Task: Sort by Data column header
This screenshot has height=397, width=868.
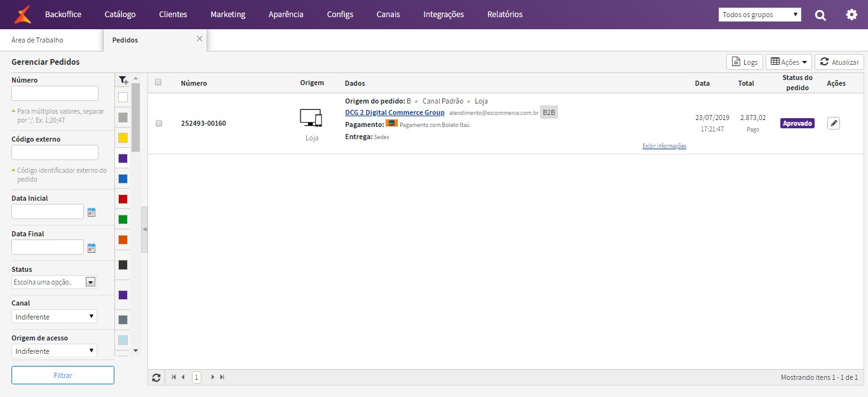Action: click(702, 83)
